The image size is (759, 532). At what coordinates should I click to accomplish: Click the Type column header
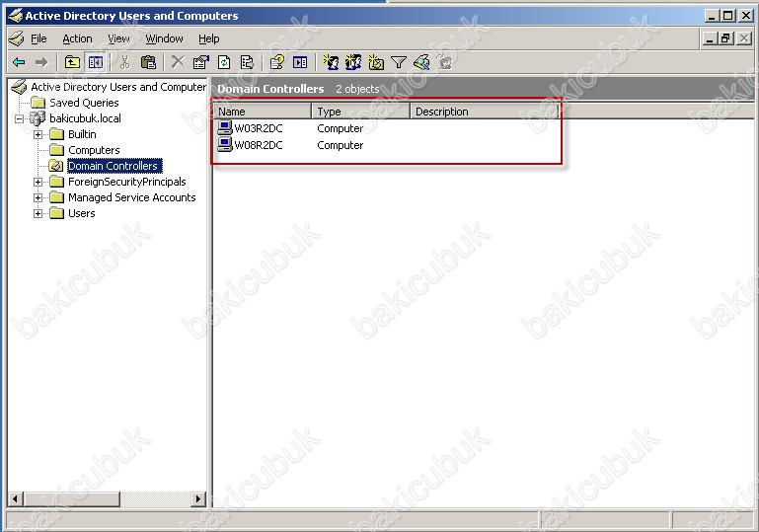(x=360, y=112)
